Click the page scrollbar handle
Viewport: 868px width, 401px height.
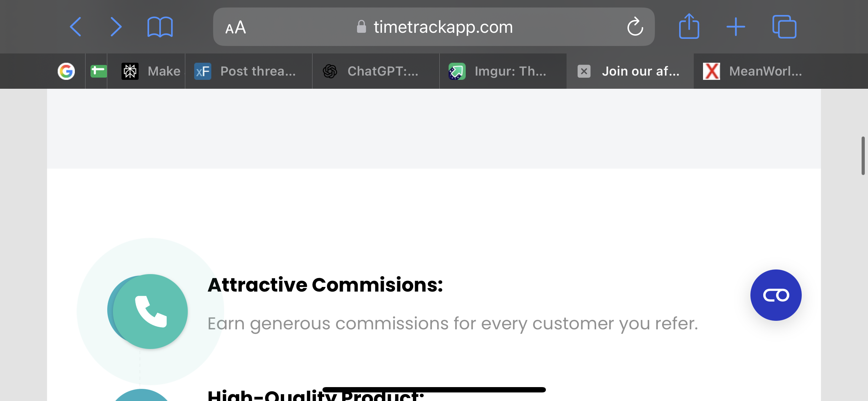[863, 155]
